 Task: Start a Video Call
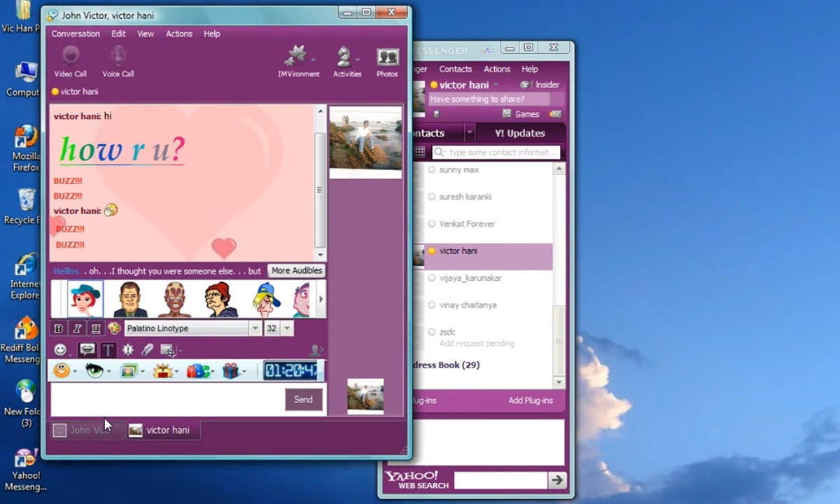coord(70,62)
